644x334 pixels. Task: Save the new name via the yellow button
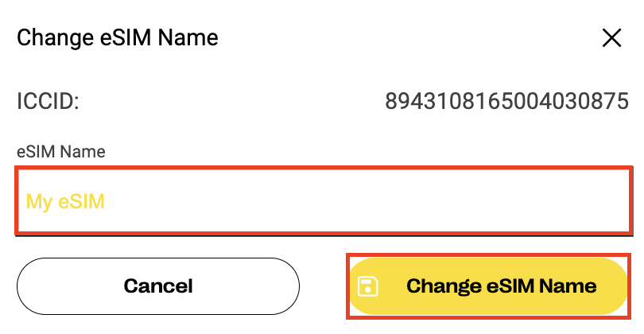click(488, 286)
